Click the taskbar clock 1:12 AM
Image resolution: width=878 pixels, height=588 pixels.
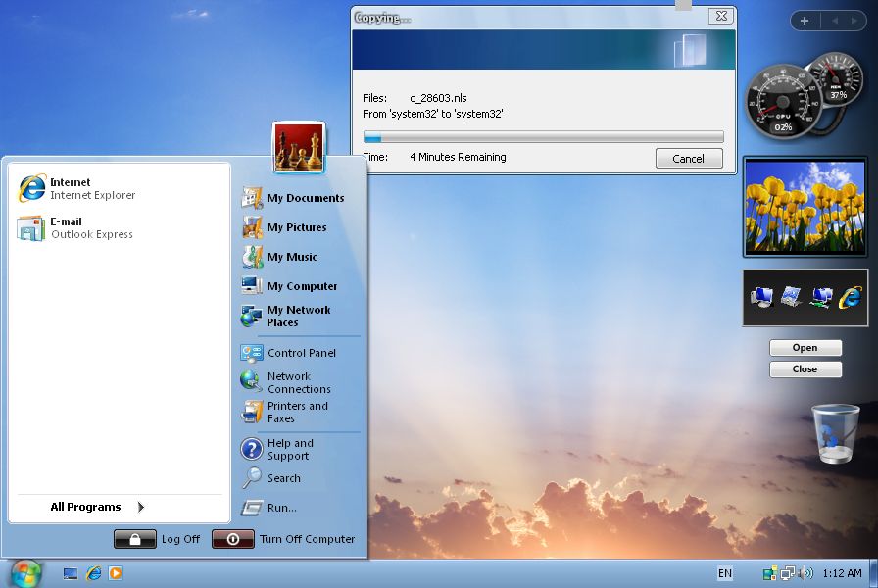click(842, 573)
